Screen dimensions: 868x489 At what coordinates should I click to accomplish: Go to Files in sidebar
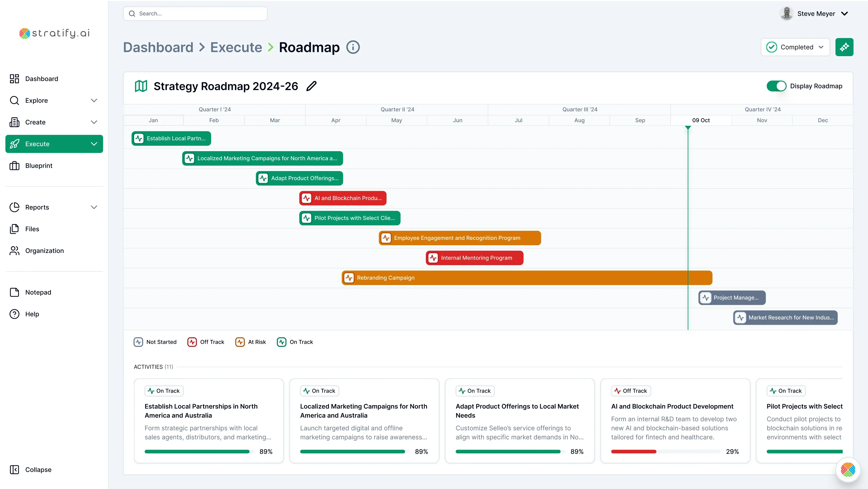click(x=32, y=229)
